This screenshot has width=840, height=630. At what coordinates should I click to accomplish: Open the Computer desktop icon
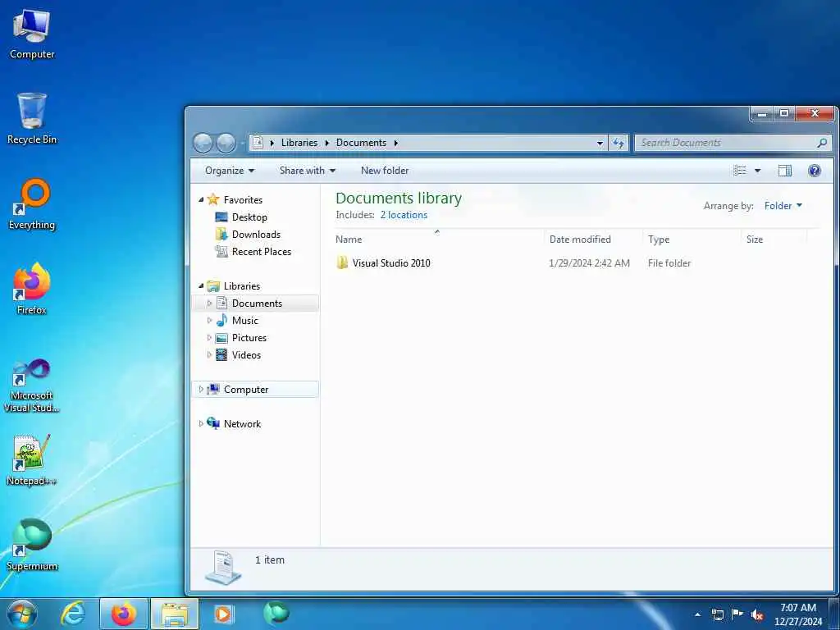click(x=32, y=34)
